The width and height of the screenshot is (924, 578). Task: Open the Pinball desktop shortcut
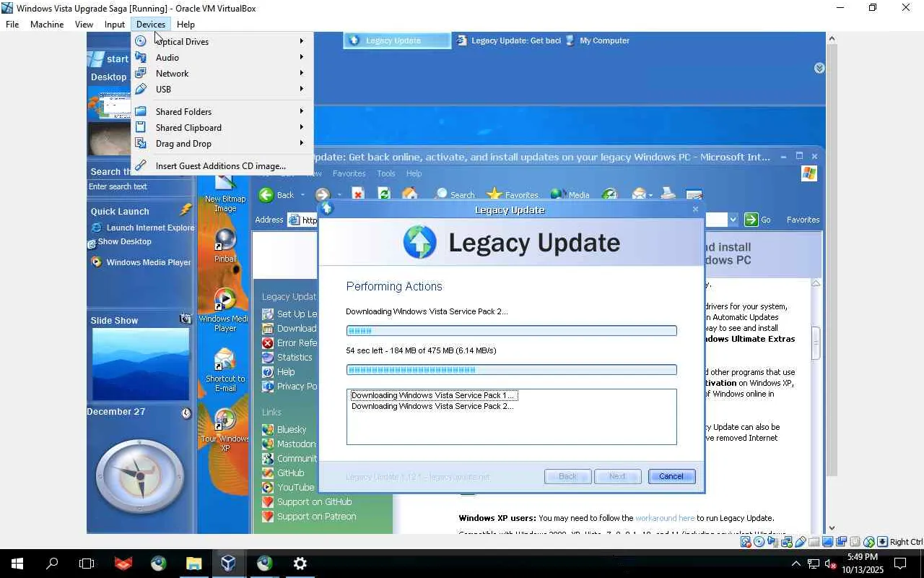click(225, 245)
